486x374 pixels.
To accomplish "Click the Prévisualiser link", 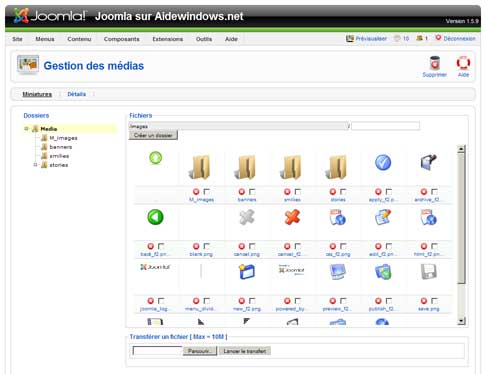I will point(371,38).
